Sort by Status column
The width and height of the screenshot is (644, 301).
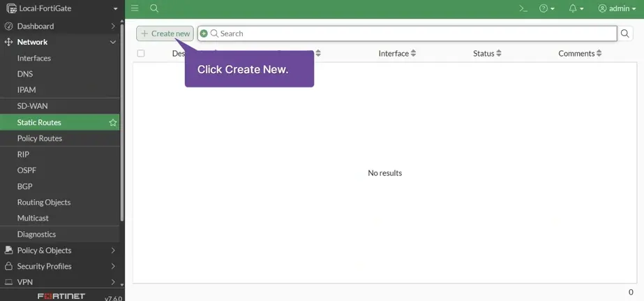click(487, 54)
